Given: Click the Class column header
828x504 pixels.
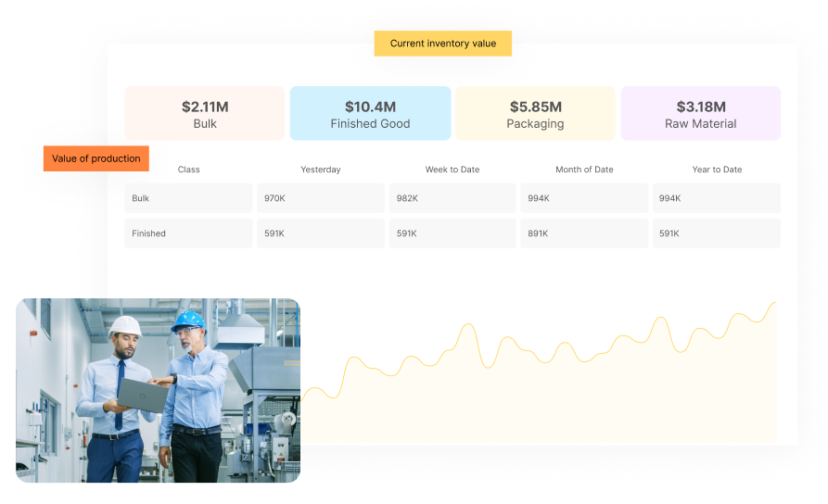Looking at the screenshot, I should pos(188,170).
